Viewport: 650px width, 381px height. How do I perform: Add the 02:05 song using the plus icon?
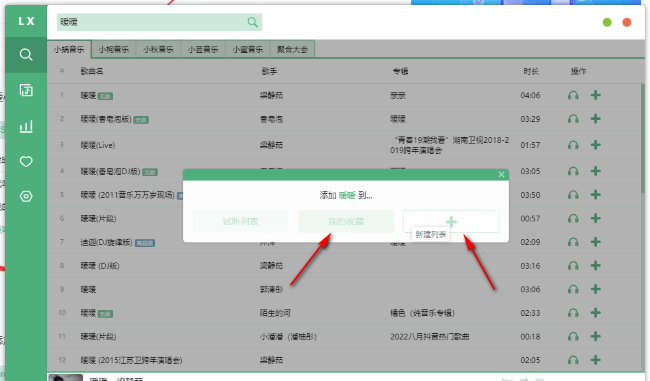click(596, 360)
